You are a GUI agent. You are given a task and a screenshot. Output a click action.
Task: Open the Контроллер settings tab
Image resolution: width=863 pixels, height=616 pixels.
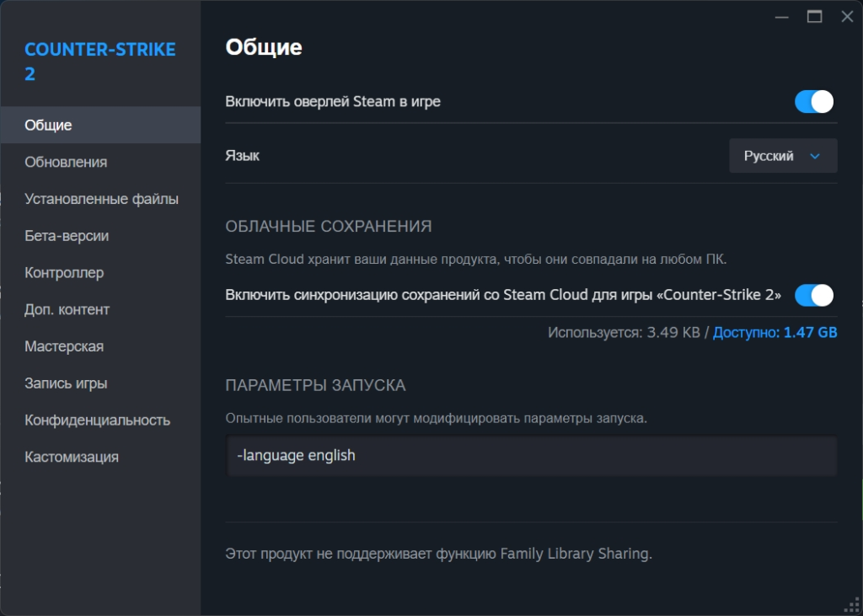(64, 273)
